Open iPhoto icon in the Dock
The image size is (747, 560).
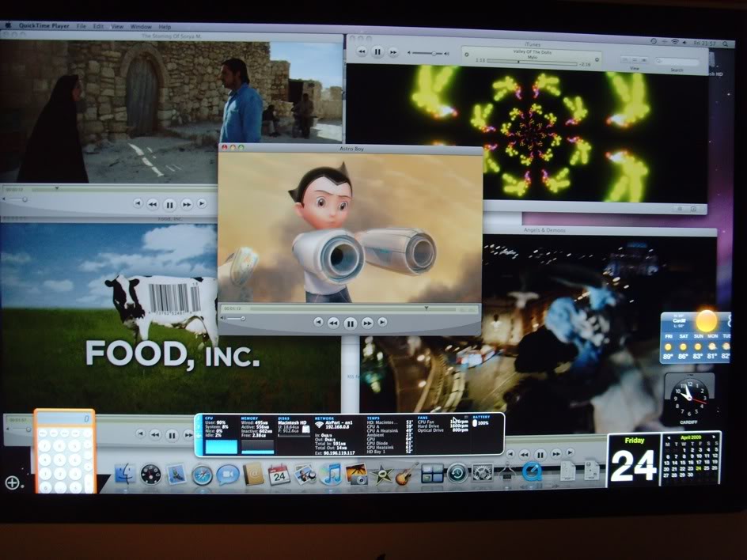pyautogui.click(x=356, y=475)
